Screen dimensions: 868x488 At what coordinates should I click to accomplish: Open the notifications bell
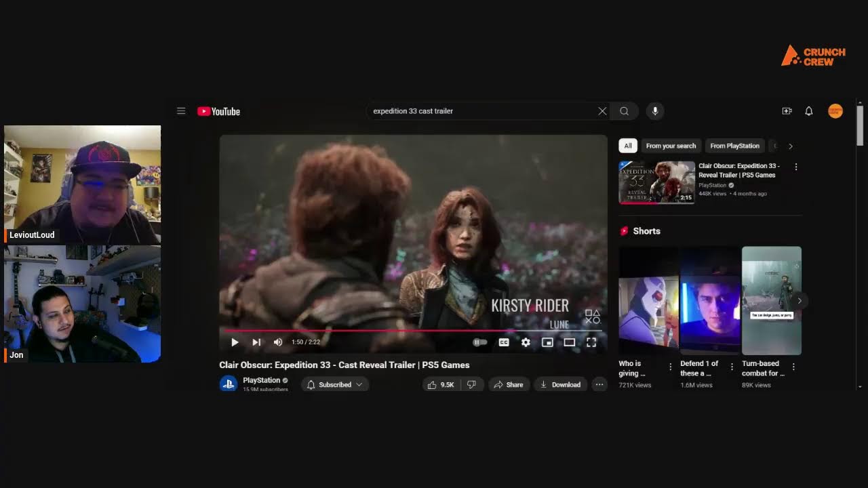tap(809, 111)
